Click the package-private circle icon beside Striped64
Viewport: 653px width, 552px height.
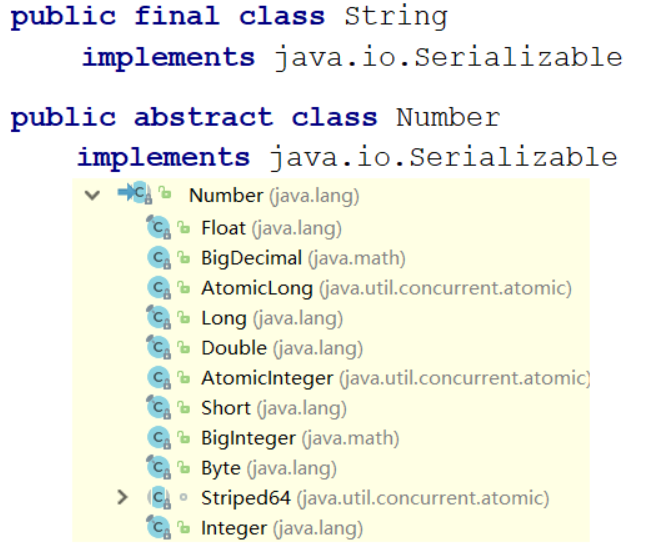click(183, 497)
